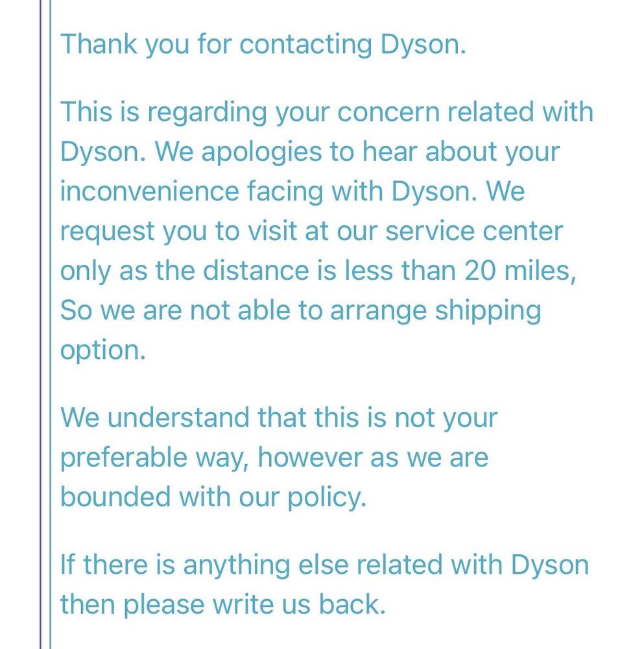The image size is (644, 649).
Task: Click the 'Thank you for contacting Dyson.' line
Action: [x=263, y=45]
